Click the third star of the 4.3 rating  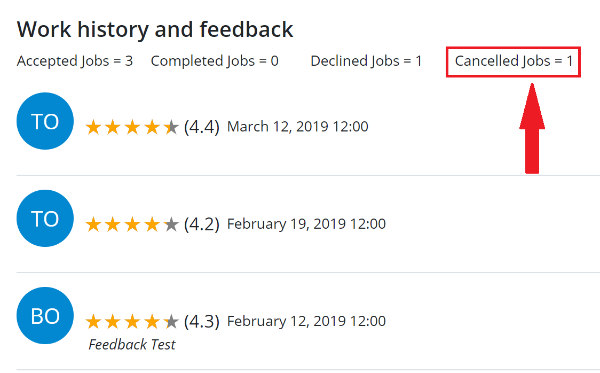click(x=132, y=322)
